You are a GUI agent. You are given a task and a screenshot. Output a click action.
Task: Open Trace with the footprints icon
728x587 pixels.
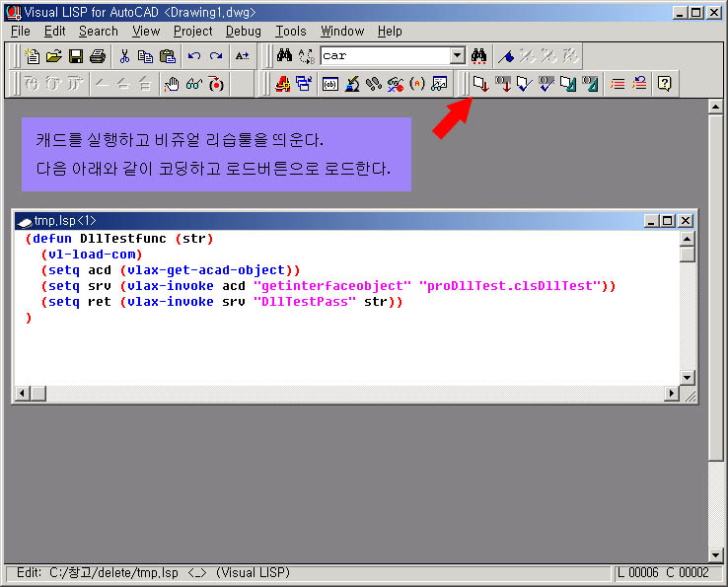(374, 84)
